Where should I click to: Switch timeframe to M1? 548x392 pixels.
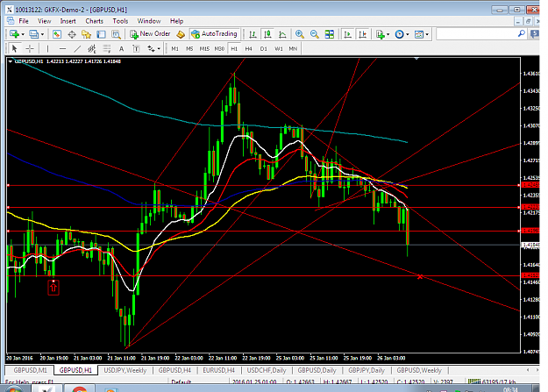(174, 48)
